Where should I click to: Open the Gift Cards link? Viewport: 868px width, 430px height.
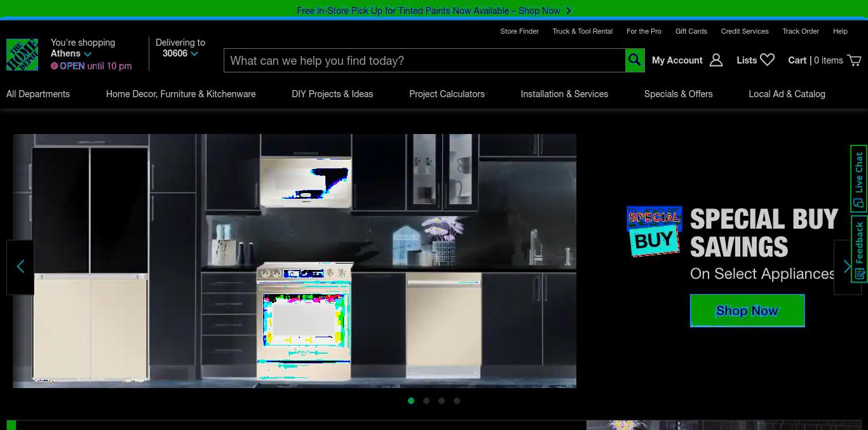click(x=691, y=31)
